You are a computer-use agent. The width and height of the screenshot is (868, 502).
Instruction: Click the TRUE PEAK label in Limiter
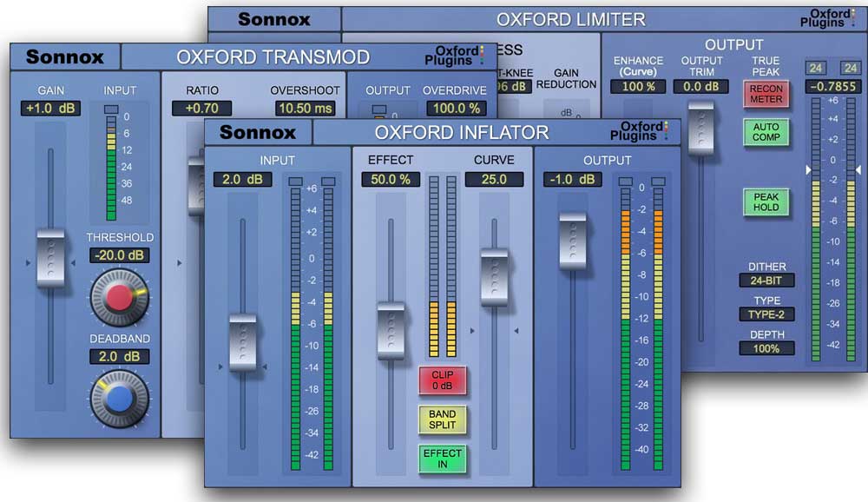pyautogui.click(x=766, y=66)
